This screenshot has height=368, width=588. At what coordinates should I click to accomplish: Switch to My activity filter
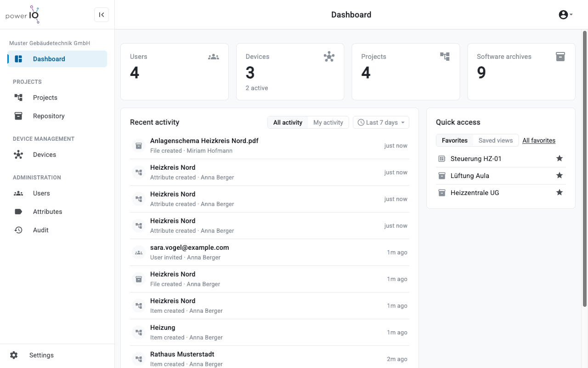(x=328, y=122)
